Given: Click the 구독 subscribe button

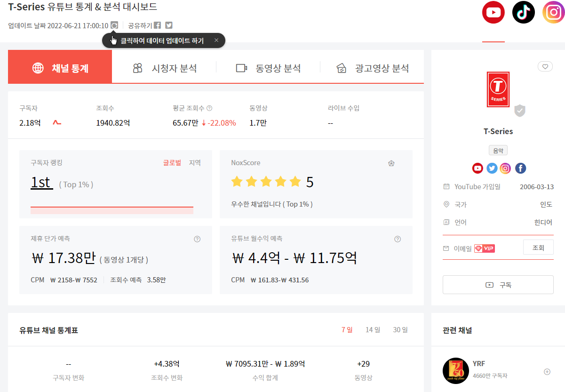Looking at the screenshot, I should pos(498,285).
